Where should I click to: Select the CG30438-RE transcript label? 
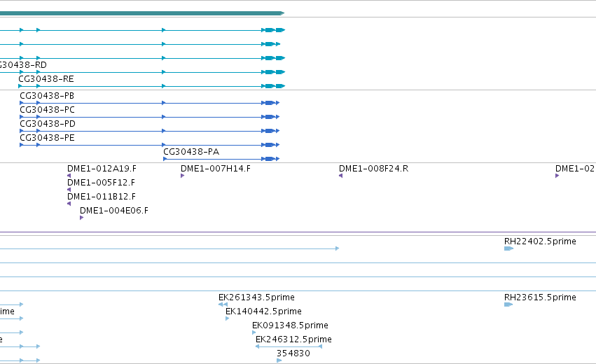pos(46,79)
